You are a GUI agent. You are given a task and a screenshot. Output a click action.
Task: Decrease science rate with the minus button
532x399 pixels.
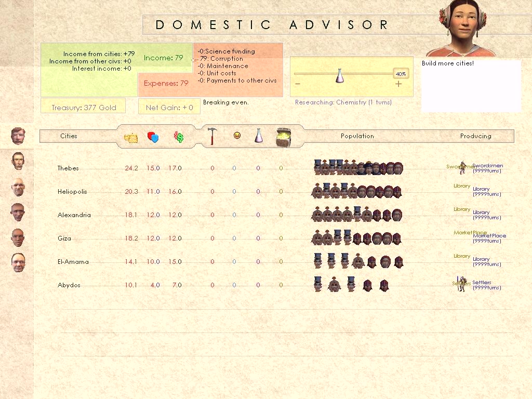click(298, 84)
